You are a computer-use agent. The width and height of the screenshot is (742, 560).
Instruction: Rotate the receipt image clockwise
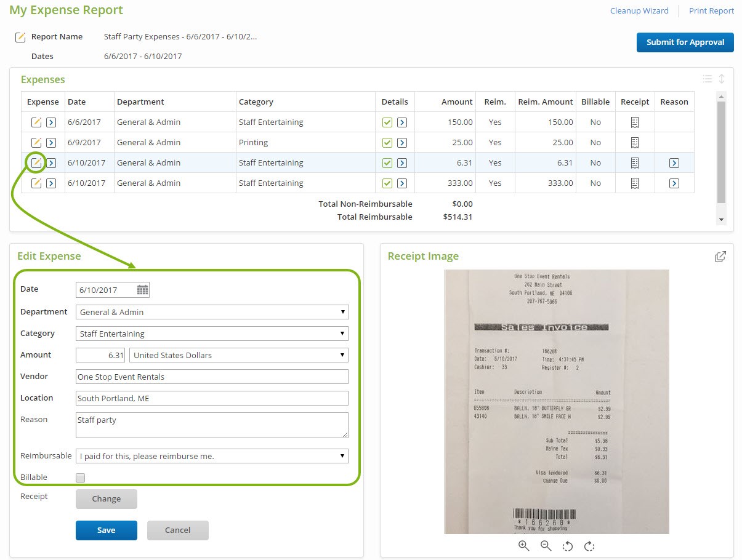(x=589, y=546)
